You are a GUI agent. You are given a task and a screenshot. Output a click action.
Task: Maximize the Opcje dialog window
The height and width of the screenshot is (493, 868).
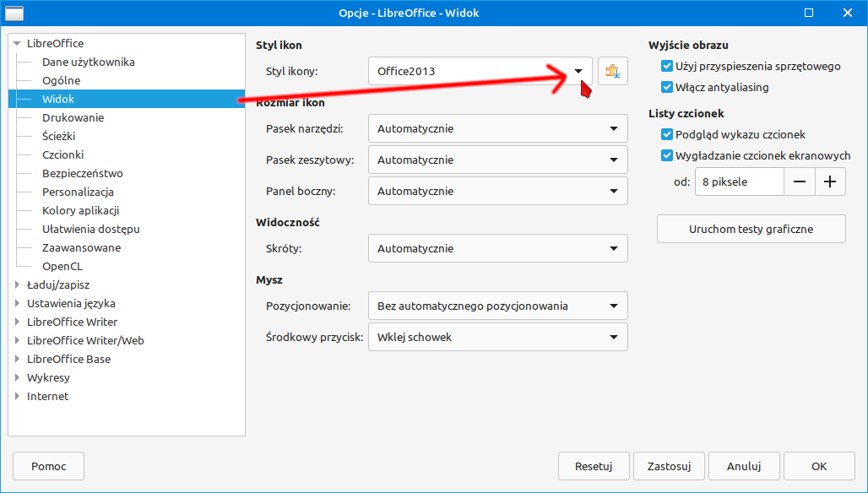click(809, 13)
